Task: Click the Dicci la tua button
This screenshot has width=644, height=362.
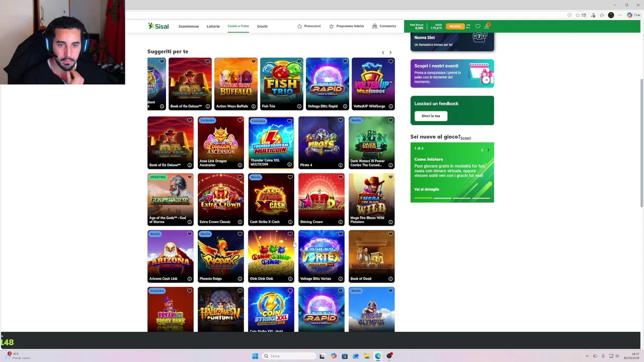Action: (431, 116)
